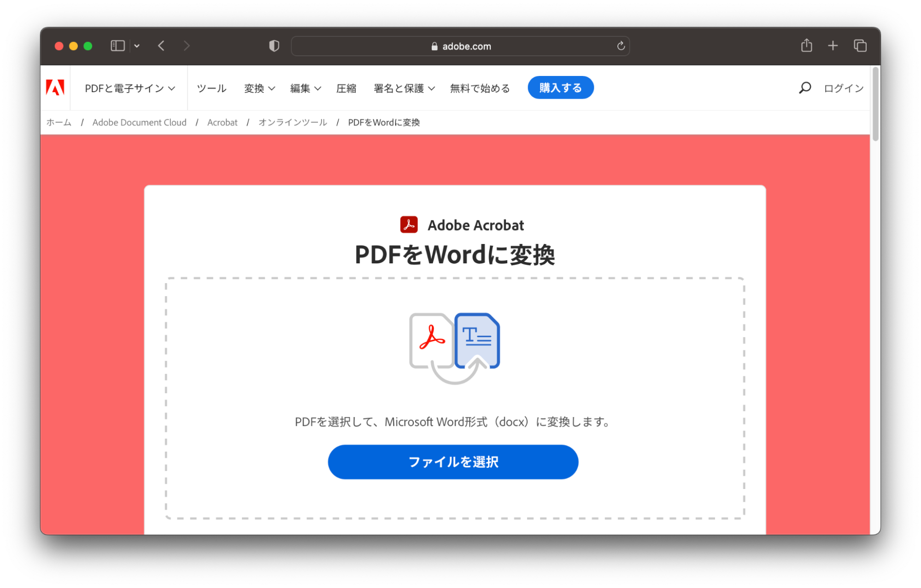Expand the PDFと電子サイン dropdown menu
The image size is (921, 588).
pyautogui.click(x=130, y=88)
